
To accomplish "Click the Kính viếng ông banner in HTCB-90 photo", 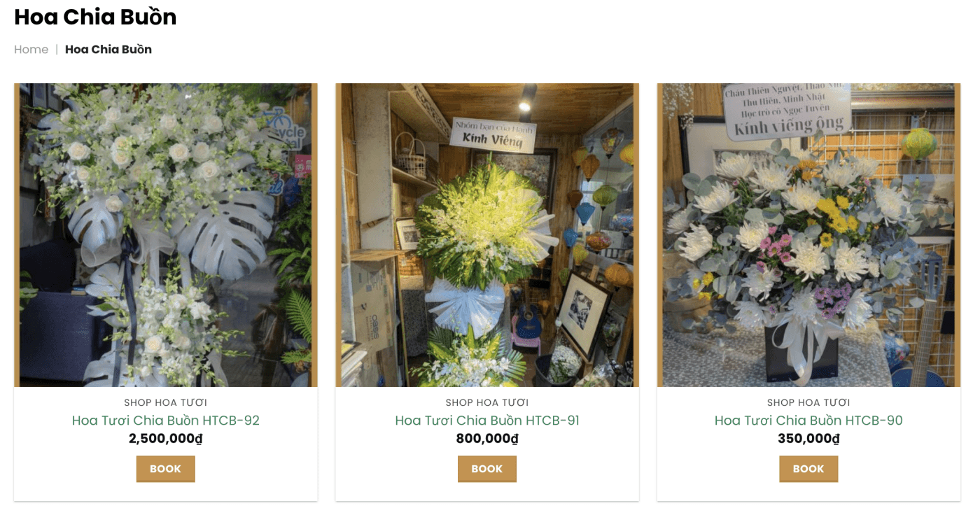I will point(787,111).
